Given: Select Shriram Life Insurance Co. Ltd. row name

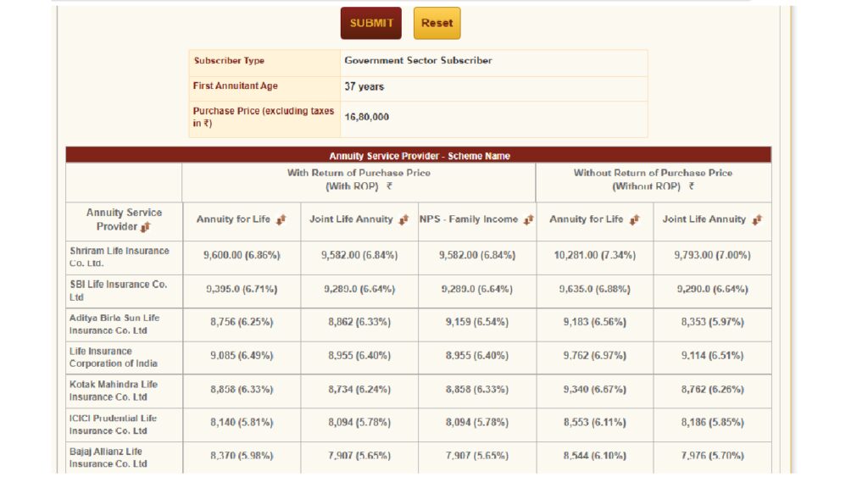Looking at the screenshot, I should [x=120, y=257].
